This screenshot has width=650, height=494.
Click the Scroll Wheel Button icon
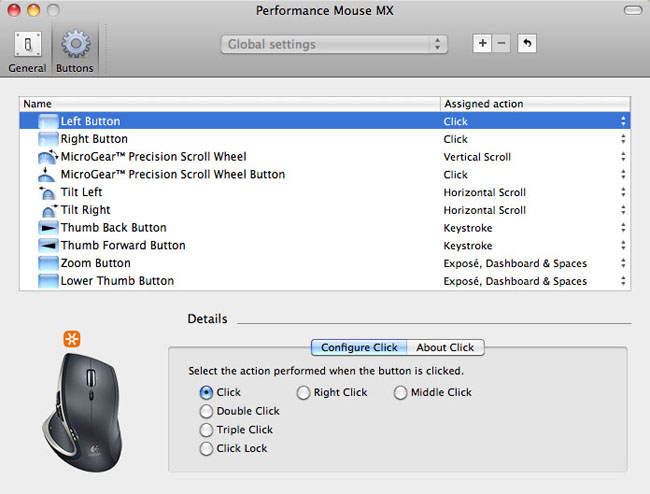(x=46, y=174)
